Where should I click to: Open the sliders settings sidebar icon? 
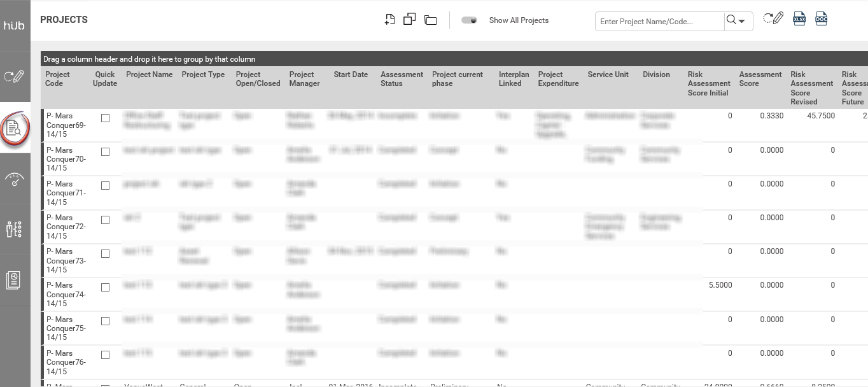click(14, 229)
